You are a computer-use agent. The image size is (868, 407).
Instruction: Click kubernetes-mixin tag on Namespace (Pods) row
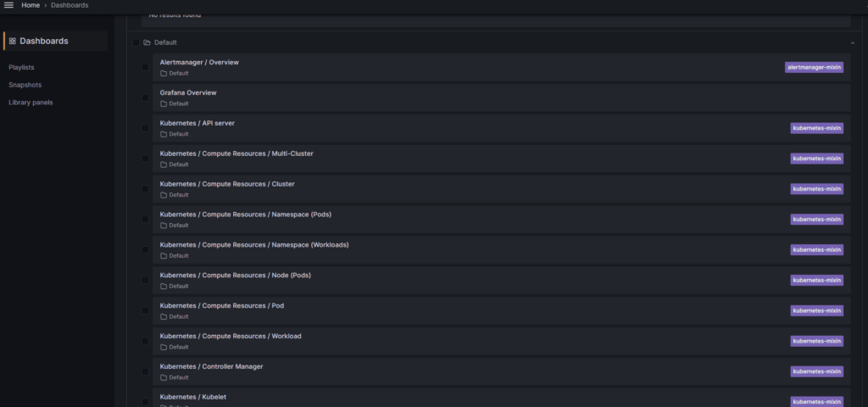816,220
